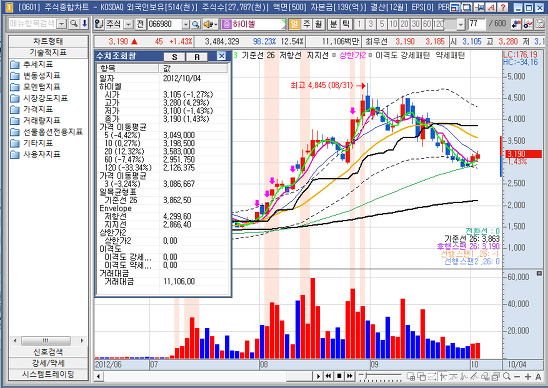
Task: Click the zoom magnifier icon at chart bottom
Action: pos(506,376)
